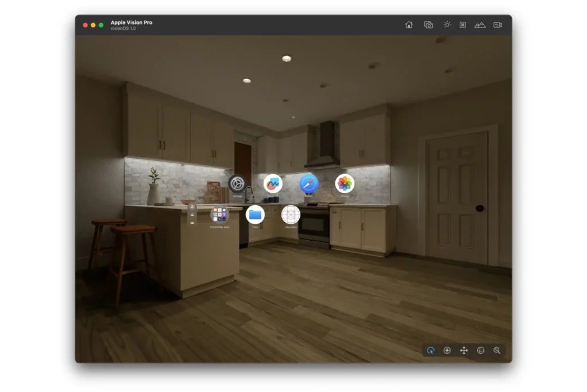The height and width of the screenshot is (392, 587).
Task: Select the pointer interact tool
Action: pos(431,350)
